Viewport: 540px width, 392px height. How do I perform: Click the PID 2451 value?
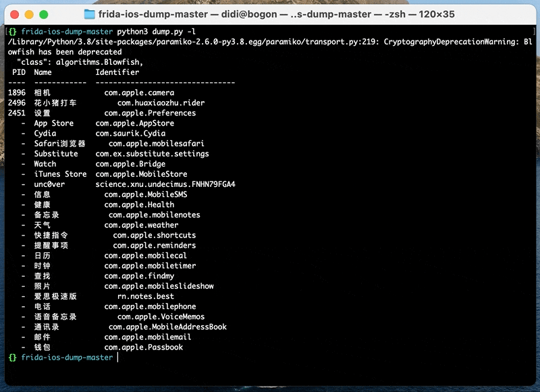click(x=17, y=113)
